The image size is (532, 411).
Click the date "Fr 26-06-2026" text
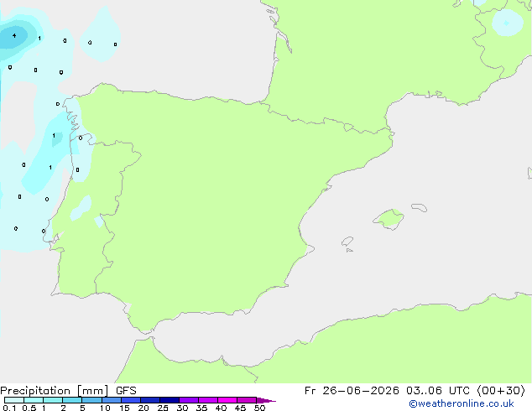[352, 391]
